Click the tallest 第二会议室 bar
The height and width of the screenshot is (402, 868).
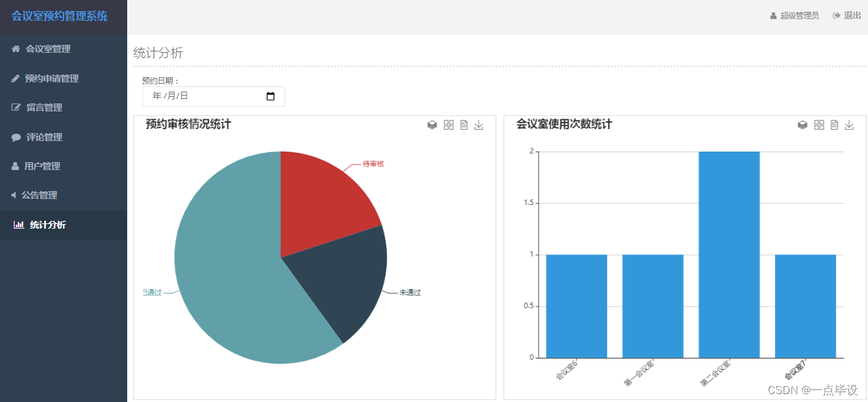(x=729, y=255)
